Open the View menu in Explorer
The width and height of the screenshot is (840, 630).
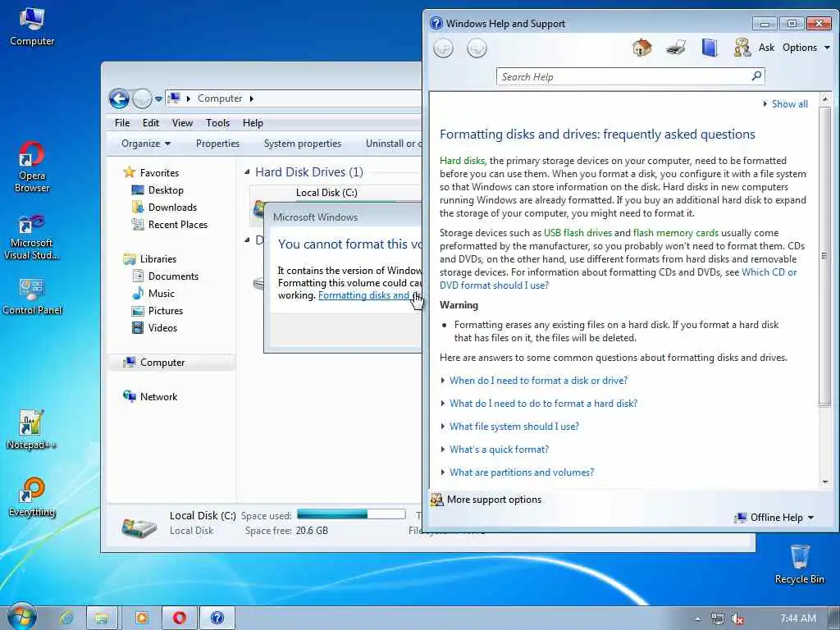coord(182,123)
